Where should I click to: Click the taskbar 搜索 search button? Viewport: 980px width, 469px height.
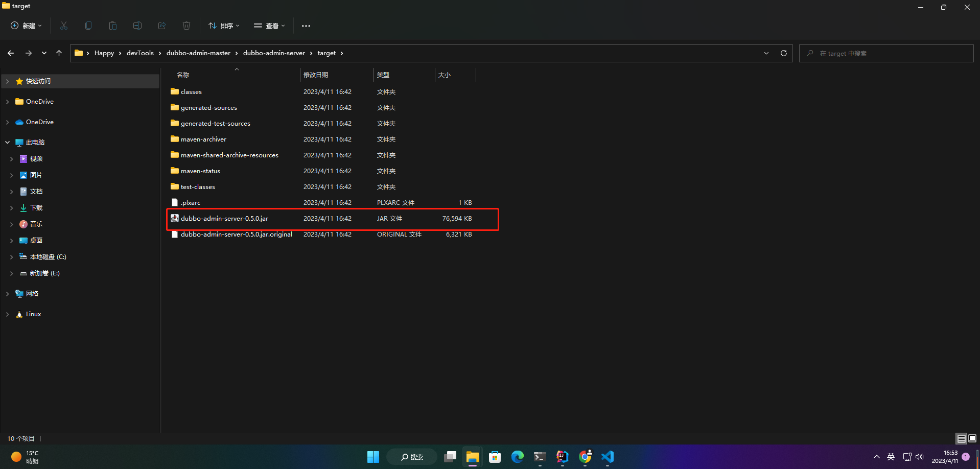pos(412,457)
